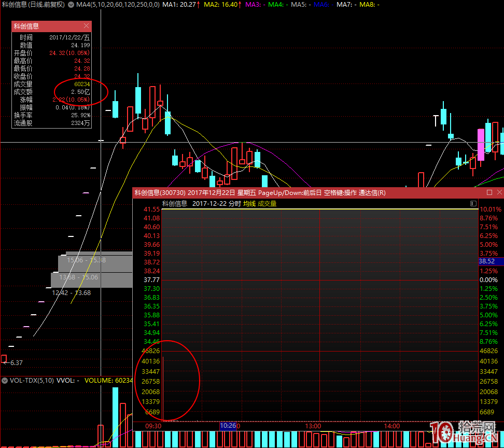Select the date 2017/12/22/五 in the info panel
Image resolution: width=504 pixels, height=448 pixels.
(x=69, y=38)
